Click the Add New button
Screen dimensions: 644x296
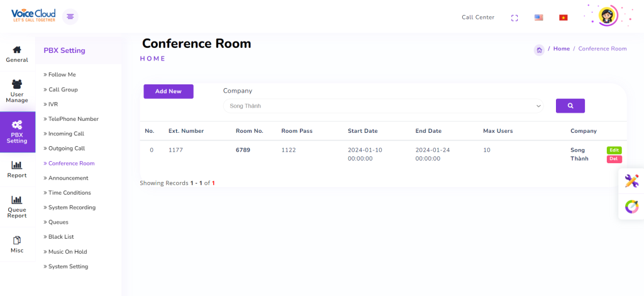tap(169, 91)
